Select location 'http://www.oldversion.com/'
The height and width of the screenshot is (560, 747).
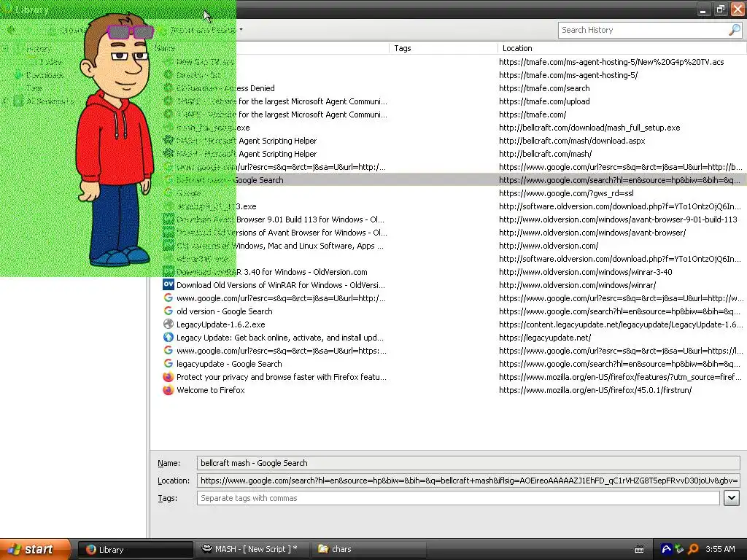(x=549, y=246)
